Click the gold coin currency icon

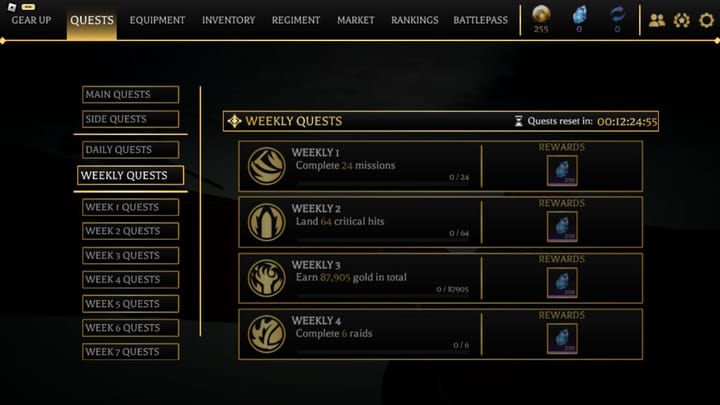click(540, 15)
